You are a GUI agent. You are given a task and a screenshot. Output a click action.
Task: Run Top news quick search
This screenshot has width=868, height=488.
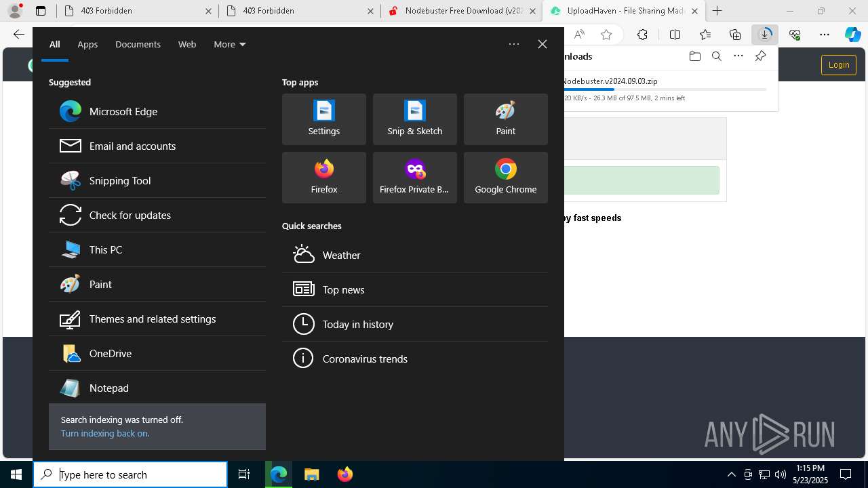tap(415, 289)
